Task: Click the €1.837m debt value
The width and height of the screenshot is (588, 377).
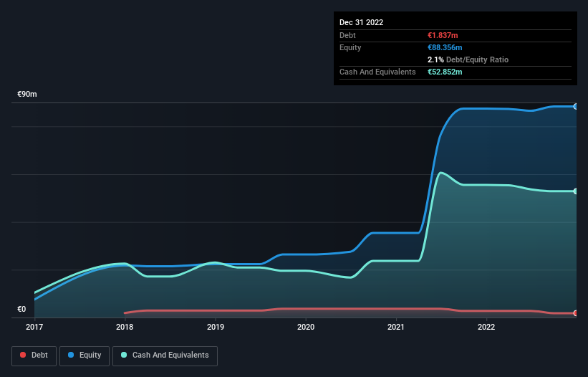Action: 443,35
